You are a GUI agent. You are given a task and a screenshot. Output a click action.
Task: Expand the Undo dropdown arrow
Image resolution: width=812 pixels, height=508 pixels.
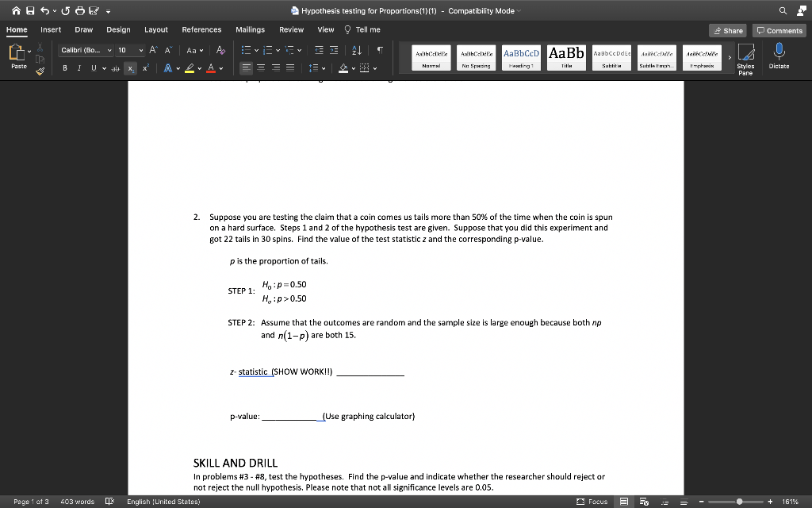(55, 10)
